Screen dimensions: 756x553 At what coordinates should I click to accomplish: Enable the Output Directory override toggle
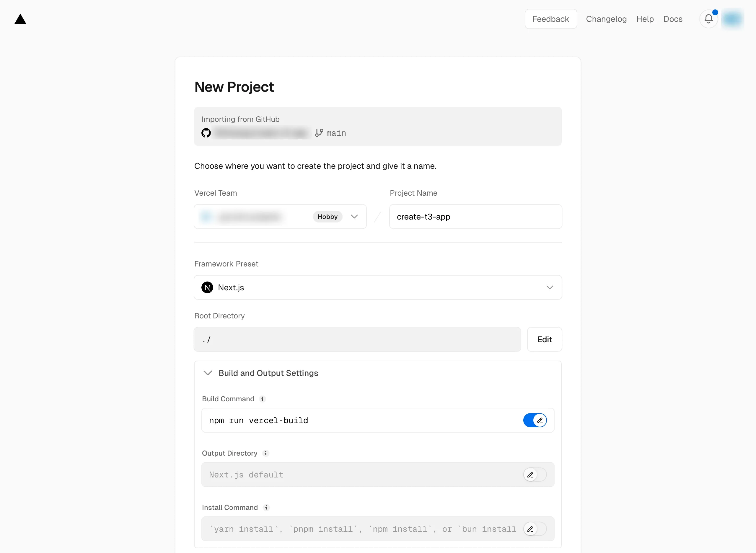(535, 475)
